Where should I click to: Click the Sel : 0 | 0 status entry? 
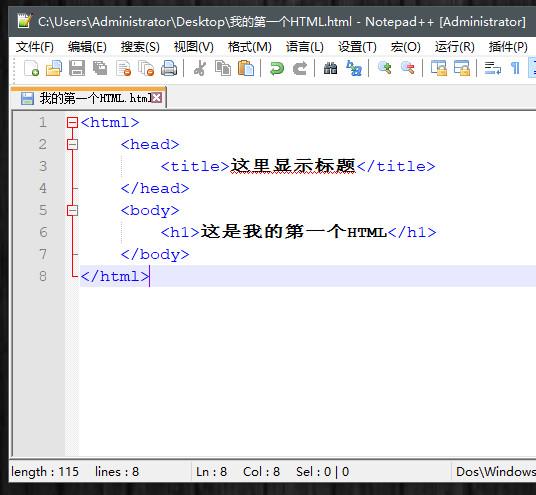tap(322, 472)
